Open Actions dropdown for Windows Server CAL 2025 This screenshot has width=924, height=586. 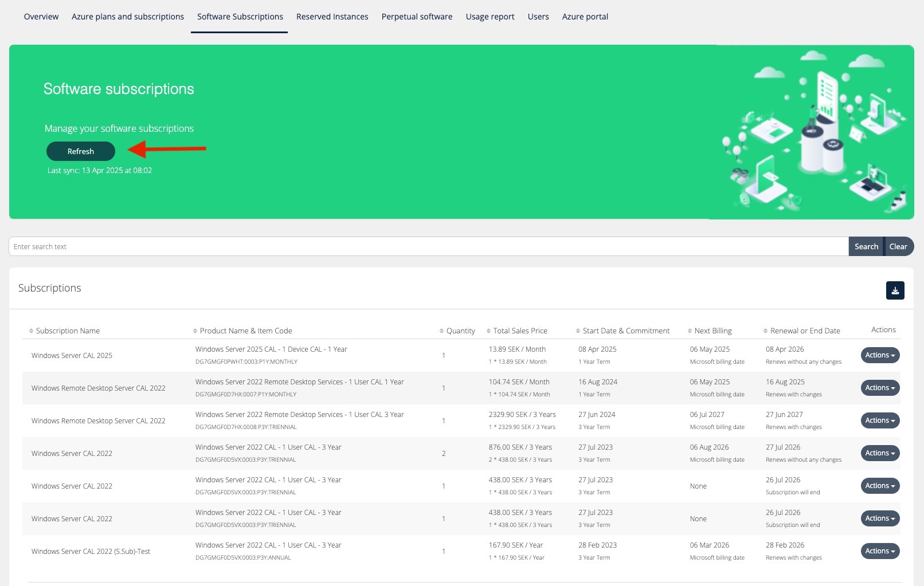(x=880, y=355)
